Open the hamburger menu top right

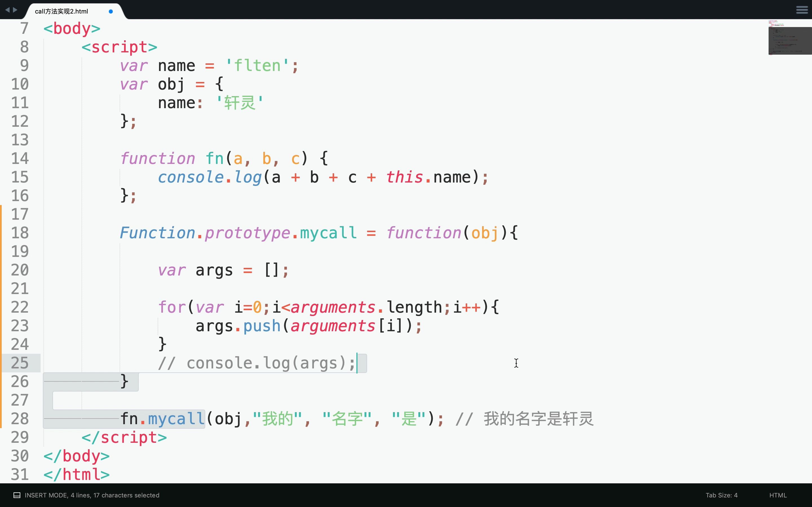(x=802, y=9)
